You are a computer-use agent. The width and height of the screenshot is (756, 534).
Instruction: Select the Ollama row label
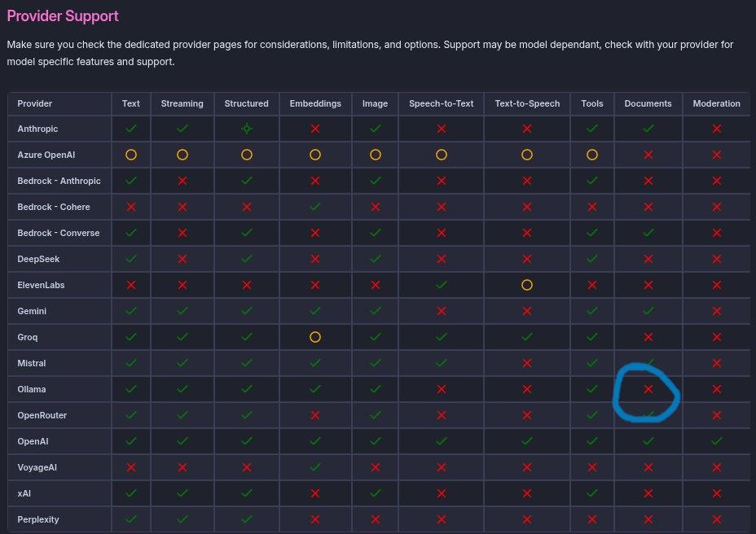pyautogui.click(x=32, y=389)
